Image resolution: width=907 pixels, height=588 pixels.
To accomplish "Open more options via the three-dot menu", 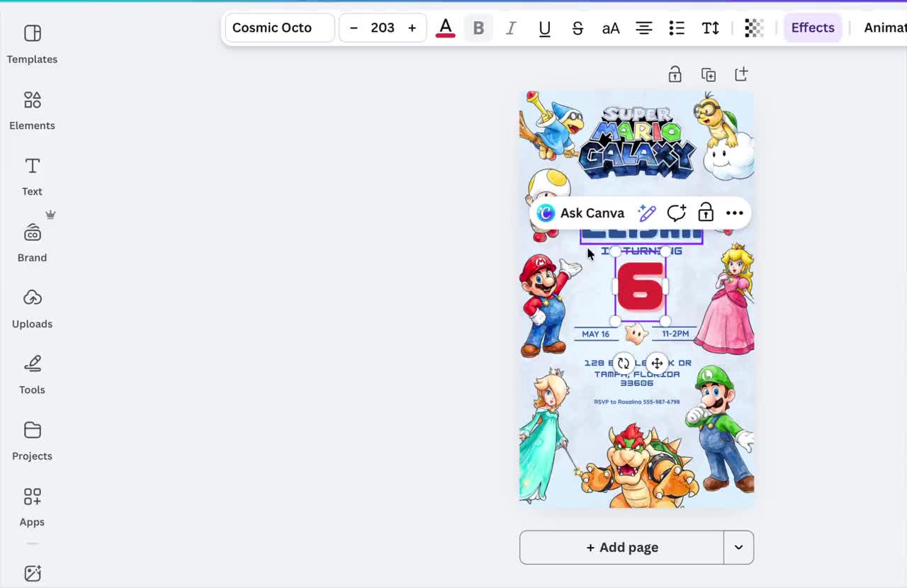I will point(734,213).
